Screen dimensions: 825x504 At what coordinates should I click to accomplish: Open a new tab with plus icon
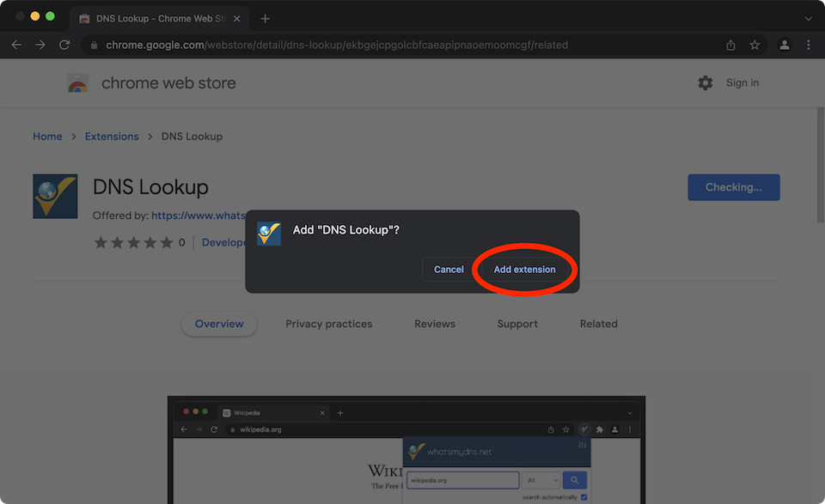click(x=265, y=18)
